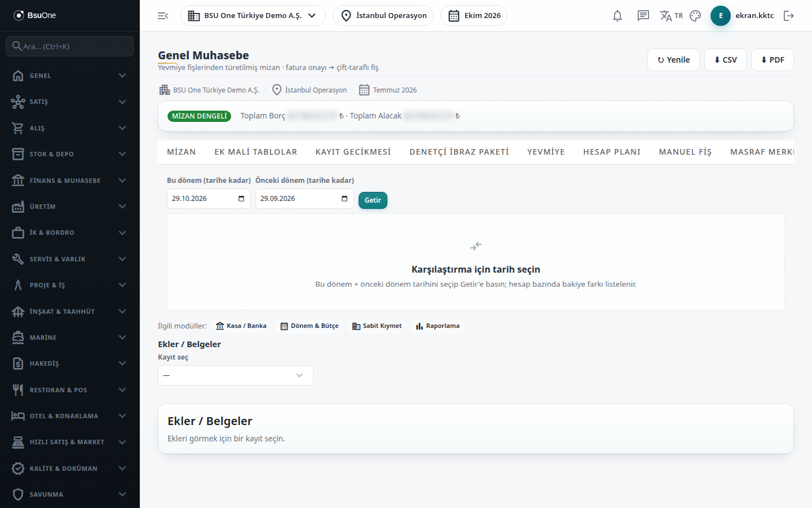Screen dimensions: 812x508
Task: Expand the Üretim sidebar section
Action: [x=70, y=207]
